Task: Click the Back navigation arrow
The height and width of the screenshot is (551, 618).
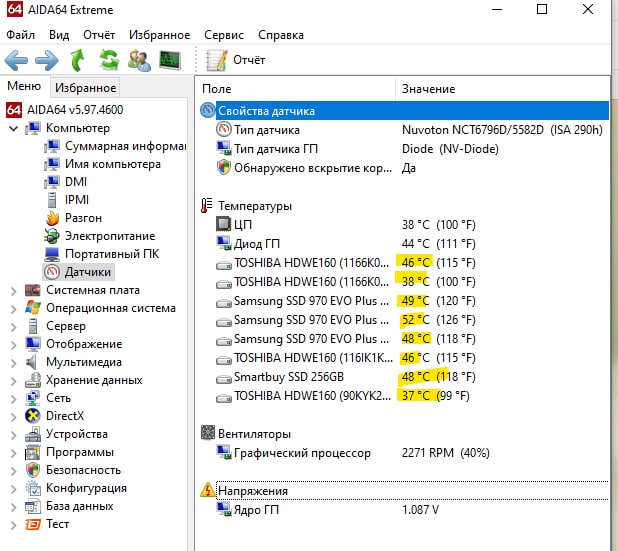Action: [16, 60]
